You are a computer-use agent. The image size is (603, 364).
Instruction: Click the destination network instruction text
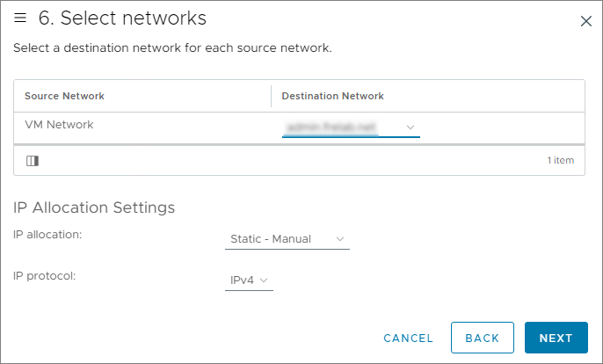[x=172, y=47]
